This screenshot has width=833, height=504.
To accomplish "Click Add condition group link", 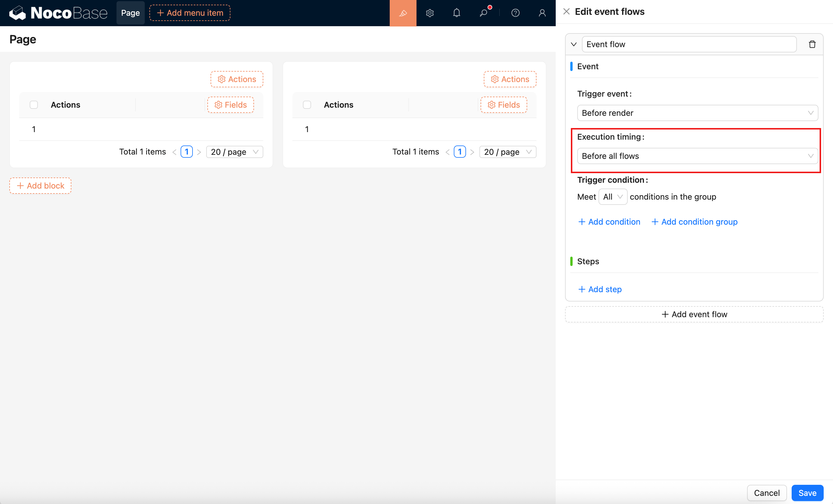I will point(694,222).
